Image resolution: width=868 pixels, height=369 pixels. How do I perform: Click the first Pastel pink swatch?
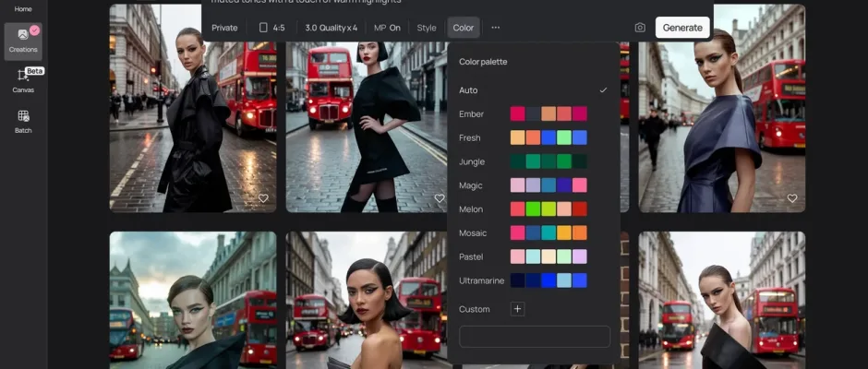point(518,256)
